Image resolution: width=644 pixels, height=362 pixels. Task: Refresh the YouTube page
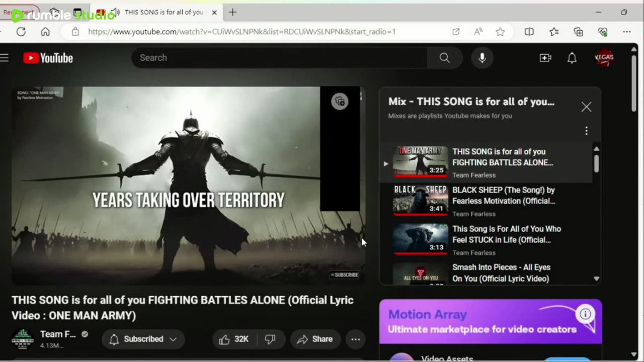click(x=21, y=32)
